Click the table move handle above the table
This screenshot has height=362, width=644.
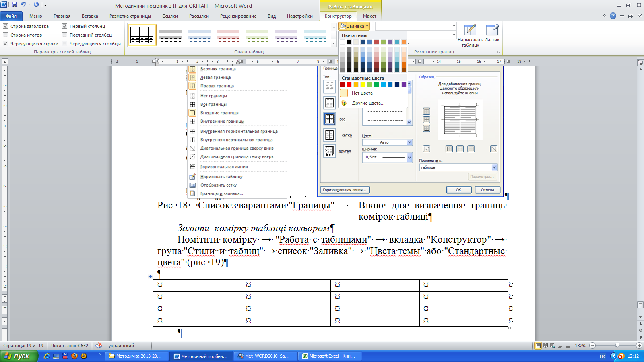[x=150, y=276]
